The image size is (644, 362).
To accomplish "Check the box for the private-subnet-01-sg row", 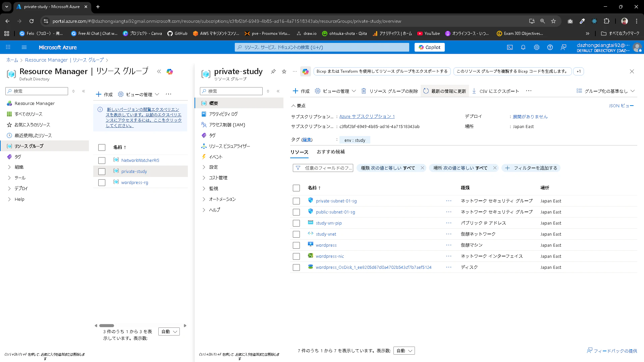I will point(296,201).
